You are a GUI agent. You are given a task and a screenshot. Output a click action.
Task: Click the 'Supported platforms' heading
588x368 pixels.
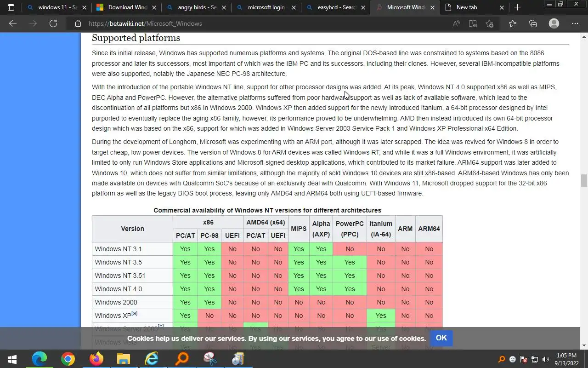(136, 38)
